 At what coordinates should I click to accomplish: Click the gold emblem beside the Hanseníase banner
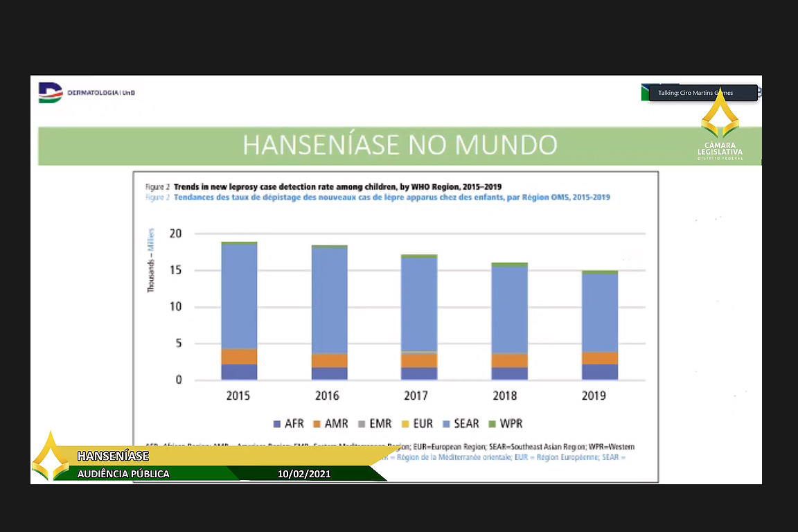tap(51, 456)
